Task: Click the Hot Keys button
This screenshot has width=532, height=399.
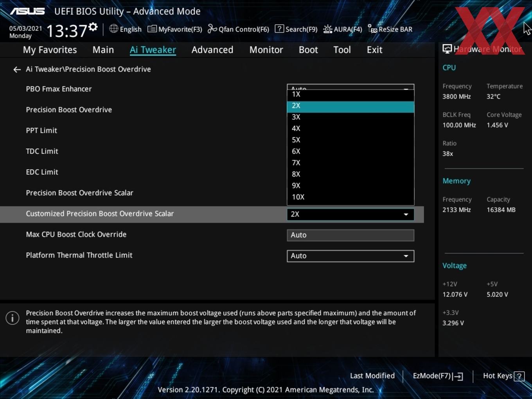Action: 503,376
